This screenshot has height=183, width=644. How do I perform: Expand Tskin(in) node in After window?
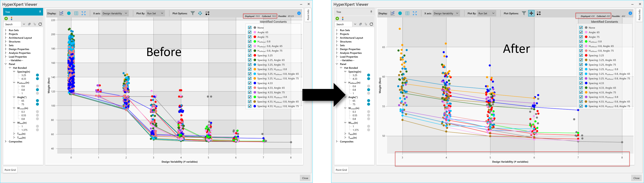pos(345,134)
